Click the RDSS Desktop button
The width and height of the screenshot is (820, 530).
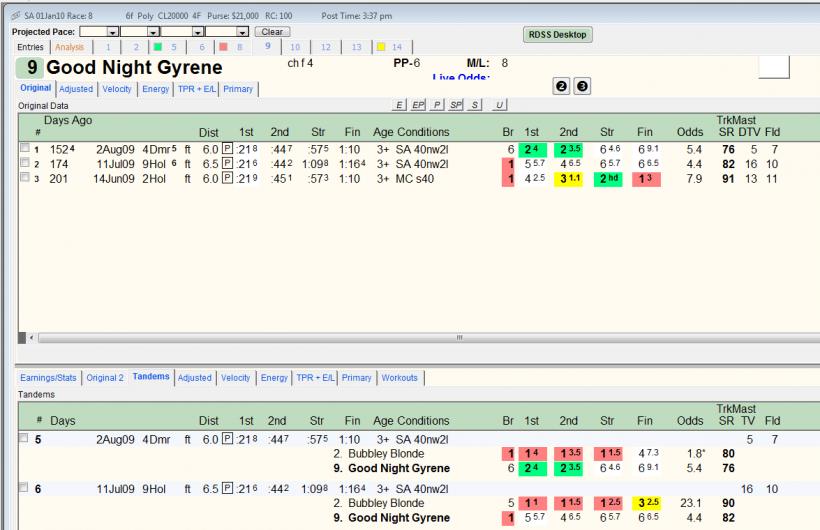557,35
